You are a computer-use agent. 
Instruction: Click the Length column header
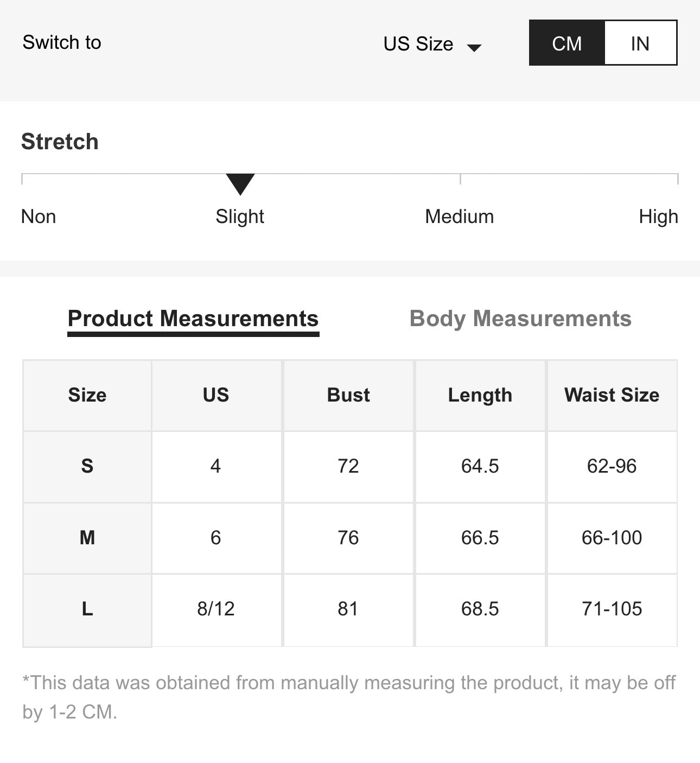point(480,395)
